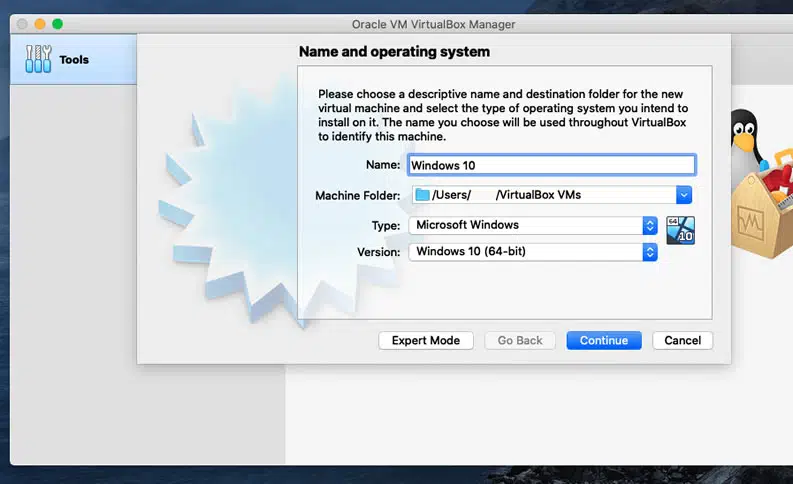The image size is (793, 484).
Task: Click the folder icon in Machine Folder field
Action: [x=422, y=195]
